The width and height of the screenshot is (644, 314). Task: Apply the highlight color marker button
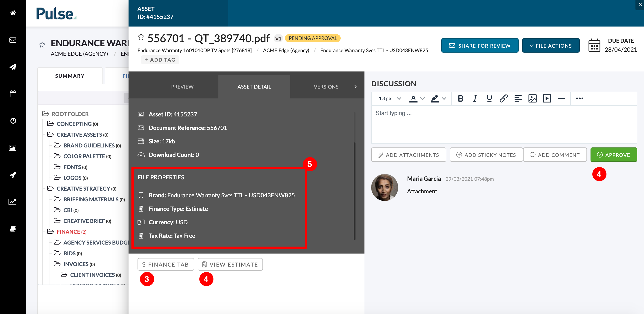point(435,98)
